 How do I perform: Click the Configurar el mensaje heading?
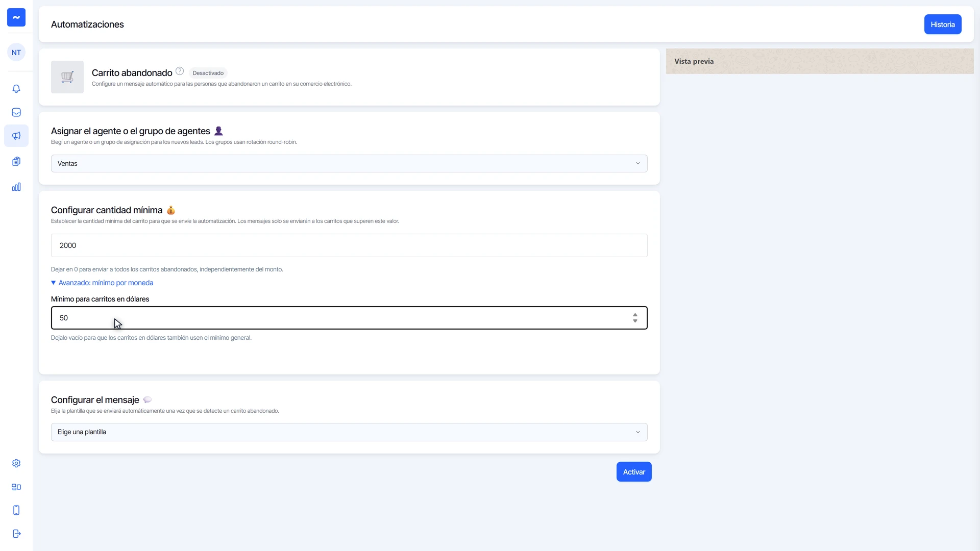[x=95, y=400]
